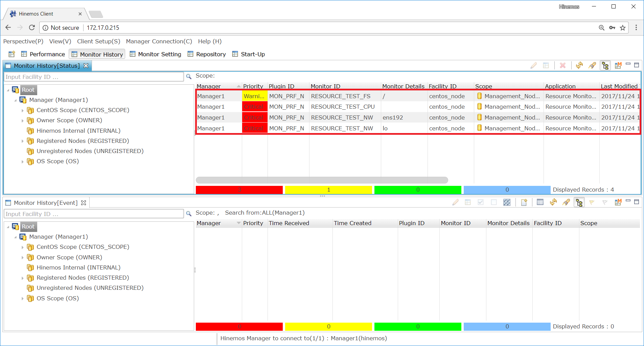
Task: Click the Event view Input Facility ID field
Action: point(94,214)
